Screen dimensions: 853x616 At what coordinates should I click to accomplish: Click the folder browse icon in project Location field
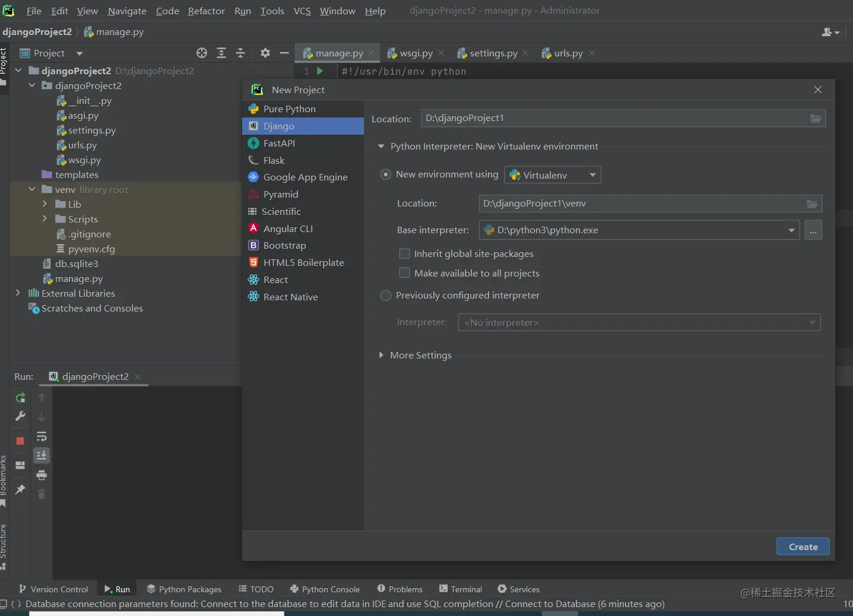[x=816, y=119]
